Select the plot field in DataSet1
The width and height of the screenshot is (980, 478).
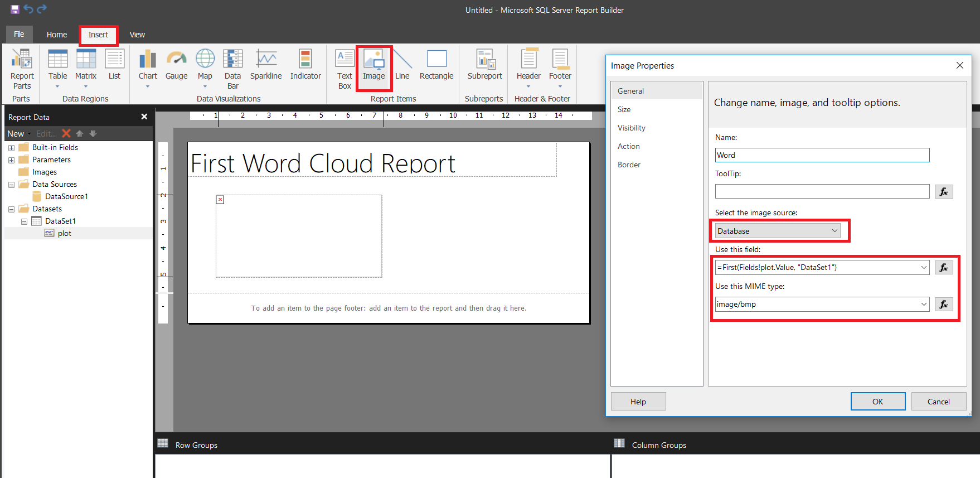64,233
